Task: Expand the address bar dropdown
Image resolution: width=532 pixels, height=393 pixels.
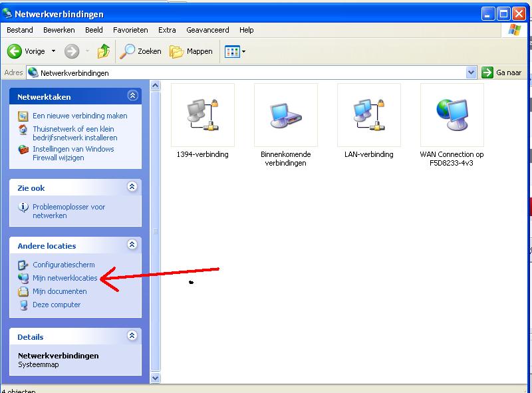Action: point(471,72)
